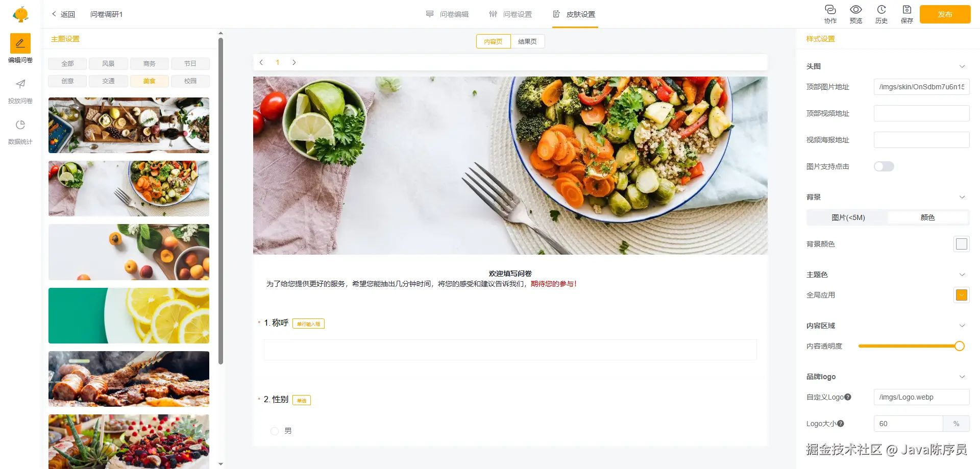Viewport: 980px width, 469px height.
Task: Open the 历史 history icon
Action: pos(881,10)
